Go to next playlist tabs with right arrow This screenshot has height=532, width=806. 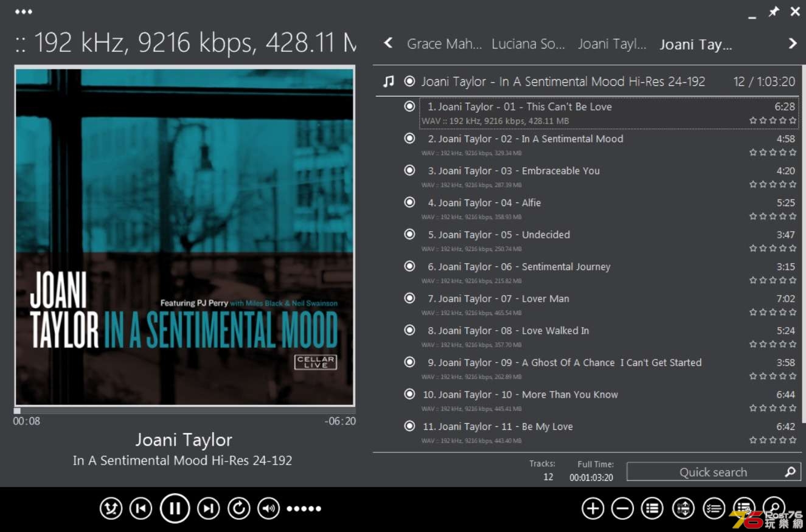tap(792, 43)
